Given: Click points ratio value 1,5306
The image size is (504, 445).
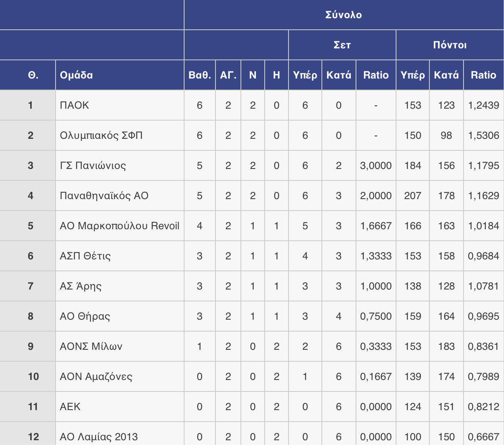Looking at the screenshot, I should pos(483,135).
